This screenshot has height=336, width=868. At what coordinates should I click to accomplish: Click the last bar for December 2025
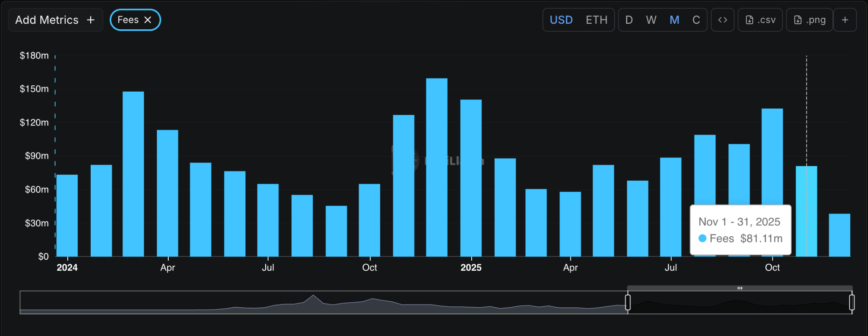tap(840, 235)
